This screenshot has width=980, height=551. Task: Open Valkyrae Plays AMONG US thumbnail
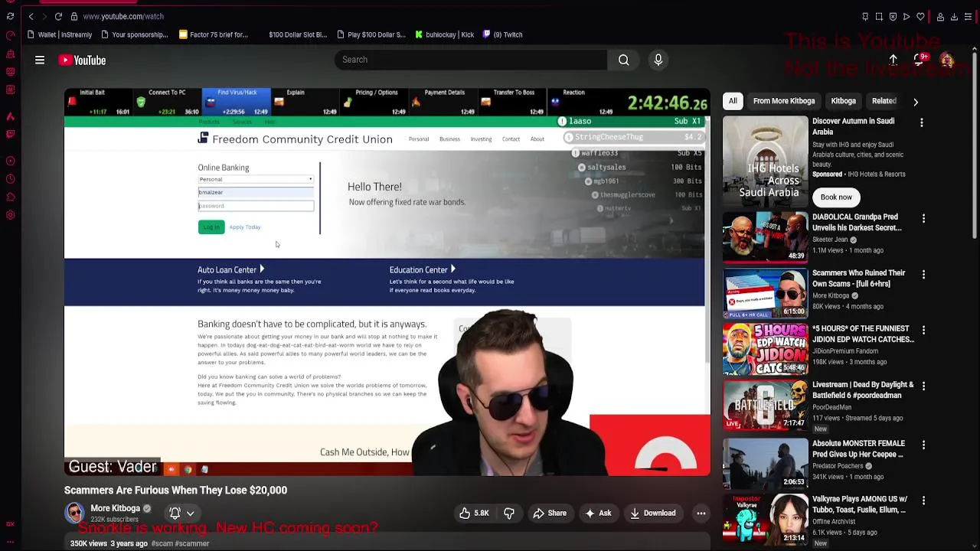tap(765, 519)
